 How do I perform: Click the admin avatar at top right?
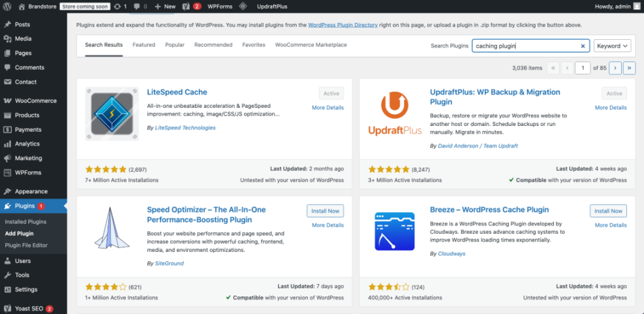[636, 6]
